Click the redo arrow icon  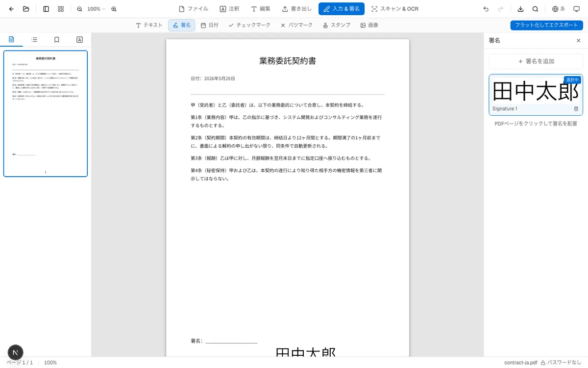(500, 9)
